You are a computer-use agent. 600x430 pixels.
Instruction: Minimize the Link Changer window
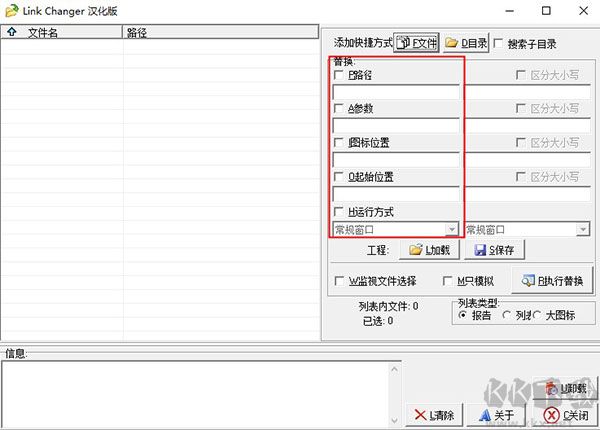click(509, 11)
